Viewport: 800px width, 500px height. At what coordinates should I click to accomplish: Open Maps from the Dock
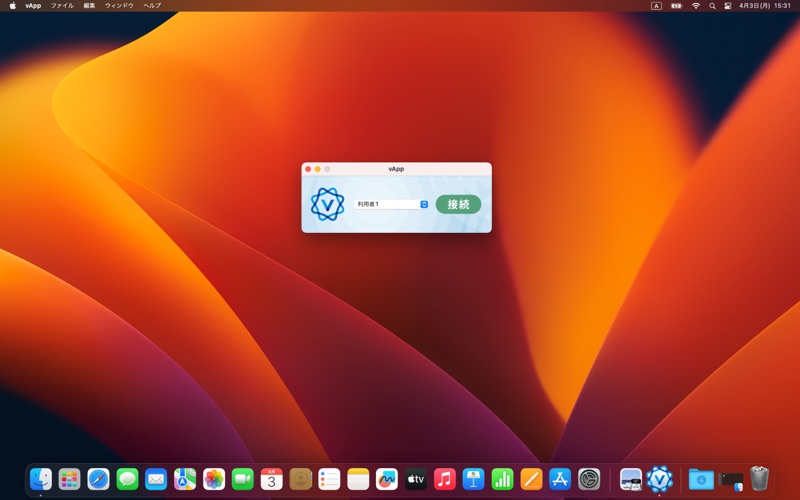(x=185, y=480)
